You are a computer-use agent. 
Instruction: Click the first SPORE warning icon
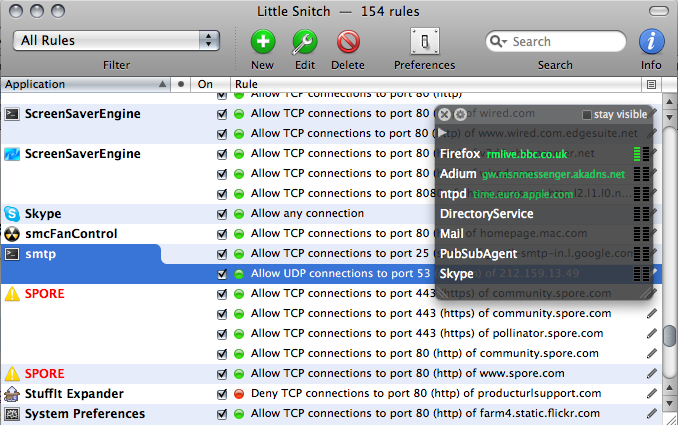[x=12, y=294]
